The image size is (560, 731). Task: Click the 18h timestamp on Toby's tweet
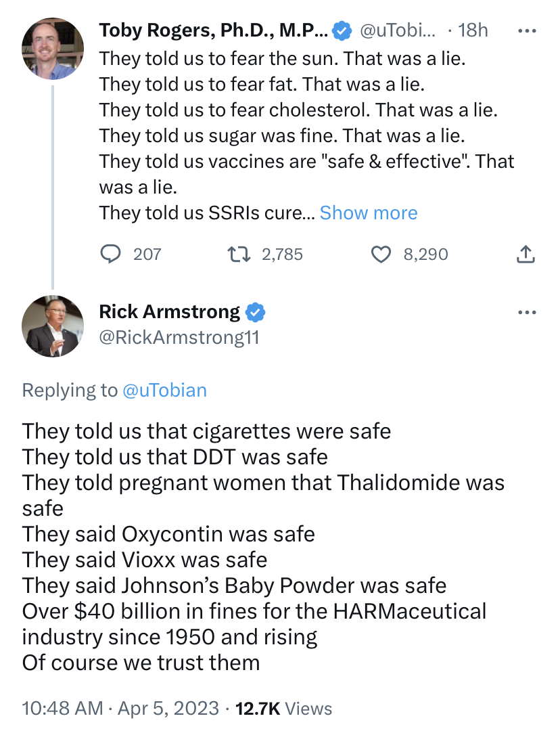[x=473, y=30]
